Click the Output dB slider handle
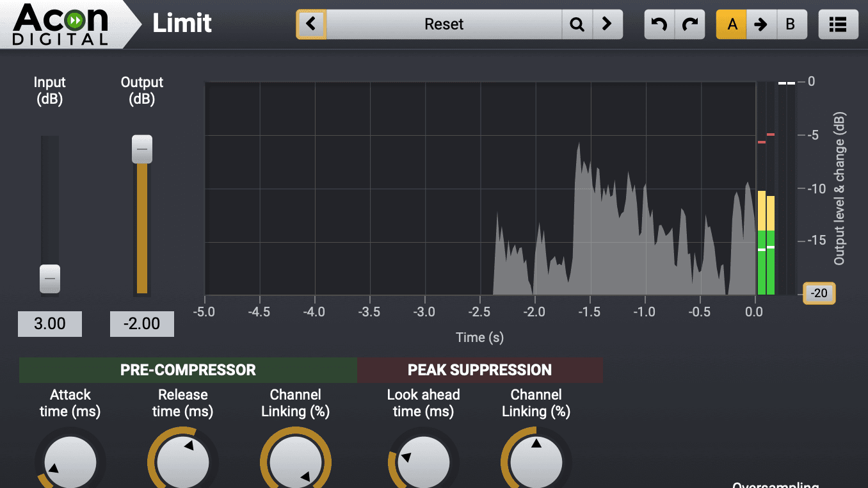This screenshot has height=488, width=868. pyautogui.click(x=142, y=149)
